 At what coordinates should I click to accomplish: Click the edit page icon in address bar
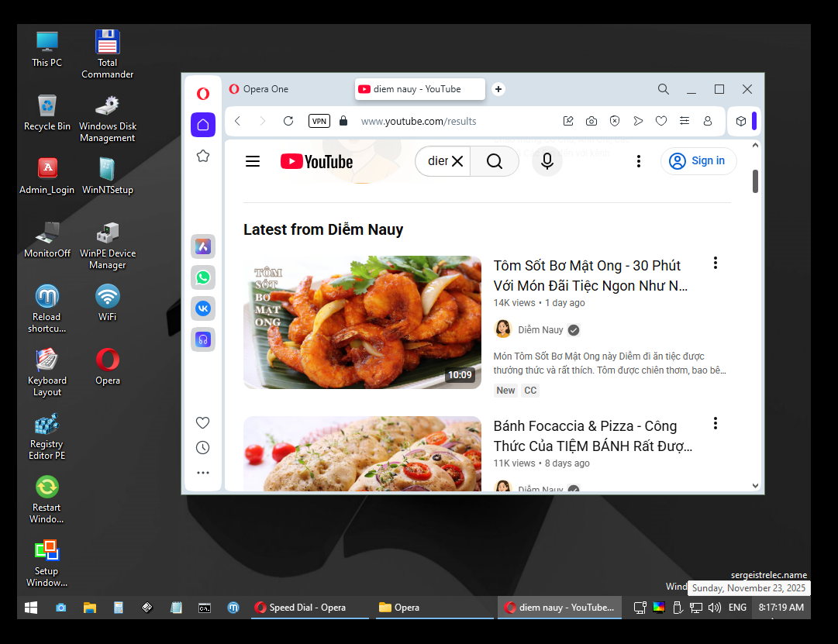pos(568,122)
